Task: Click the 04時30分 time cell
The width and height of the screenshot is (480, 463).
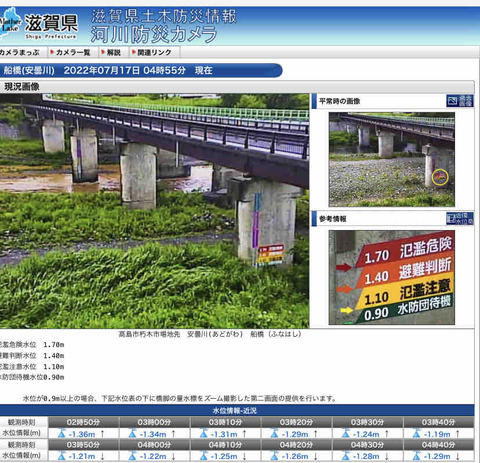Action: pyautogui.click(x=367, y=445)
